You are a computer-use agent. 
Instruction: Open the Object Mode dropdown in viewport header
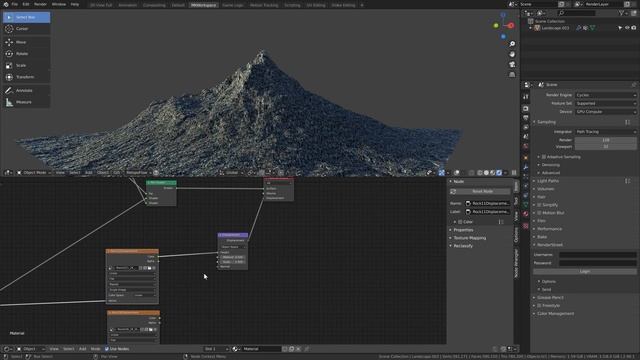click(x=34, y=173)
